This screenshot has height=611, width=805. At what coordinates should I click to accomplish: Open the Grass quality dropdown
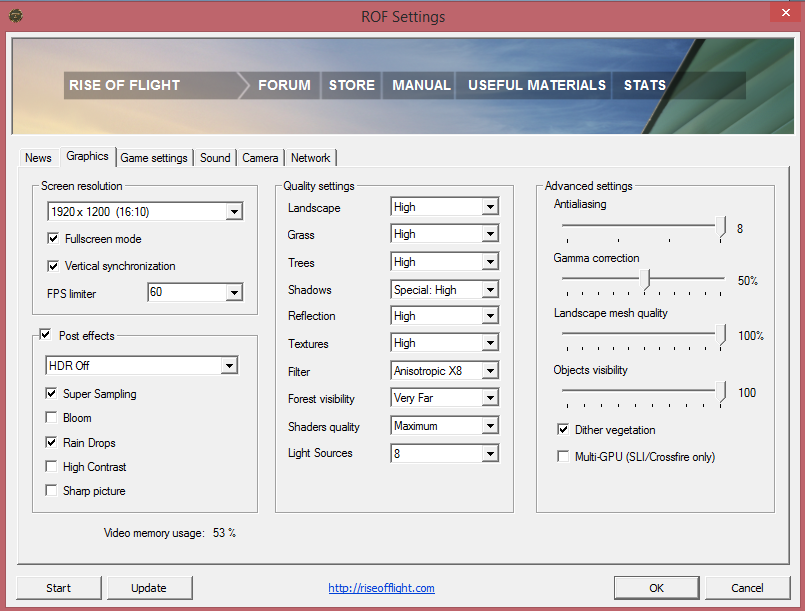coord(445,234)
